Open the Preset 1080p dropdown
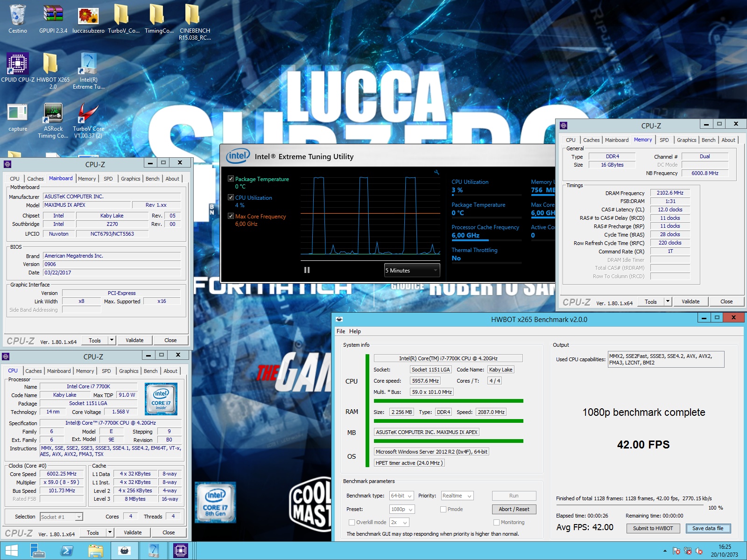 (402, 509)
